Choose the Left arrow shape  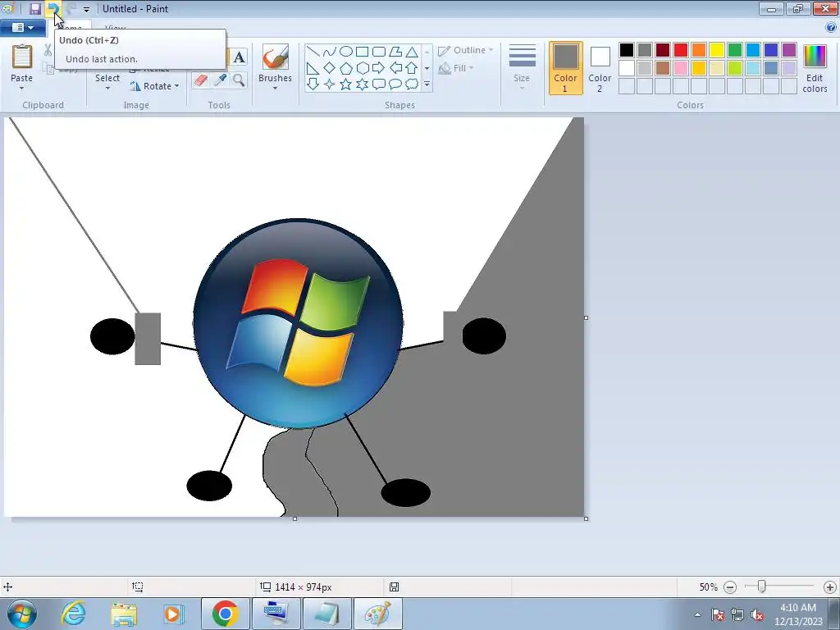[x=395, y=68]
